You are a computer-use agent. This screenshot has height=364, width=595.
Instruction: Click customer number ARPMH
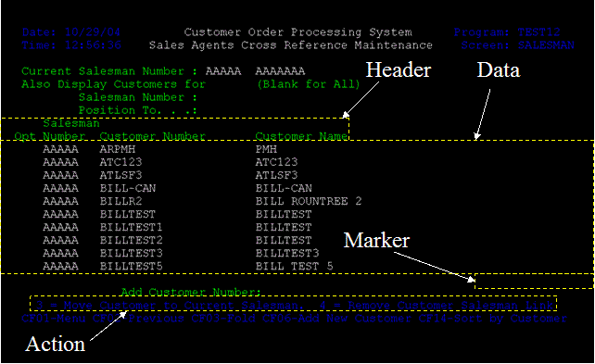[x=118, y=149]
